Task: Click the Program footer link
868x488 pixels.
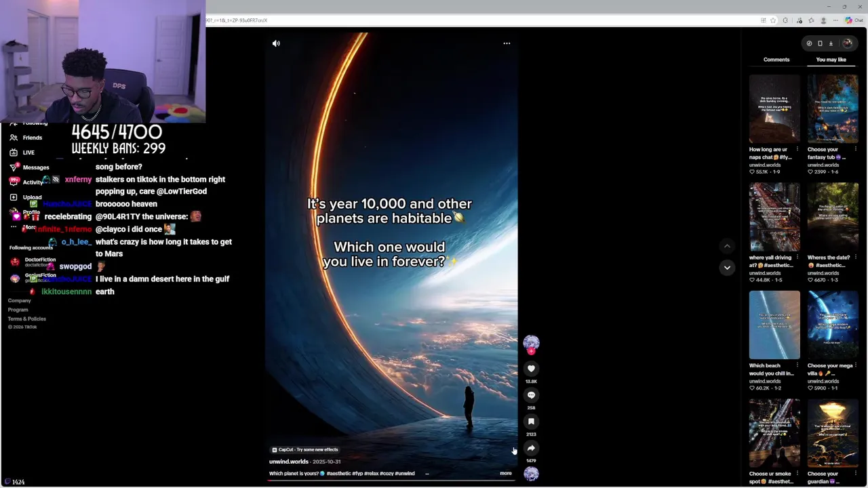Action: tap(18, 310)
